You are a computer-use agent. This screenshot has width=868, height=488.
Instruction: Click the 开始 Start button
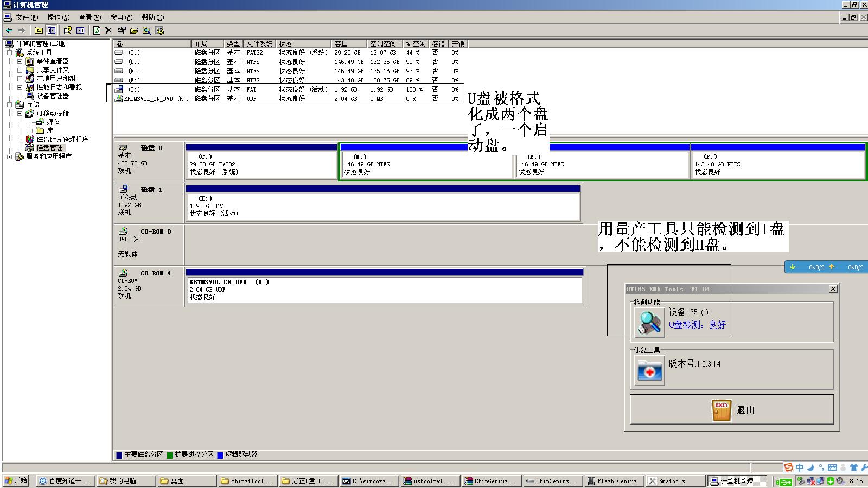pos(16,481)
